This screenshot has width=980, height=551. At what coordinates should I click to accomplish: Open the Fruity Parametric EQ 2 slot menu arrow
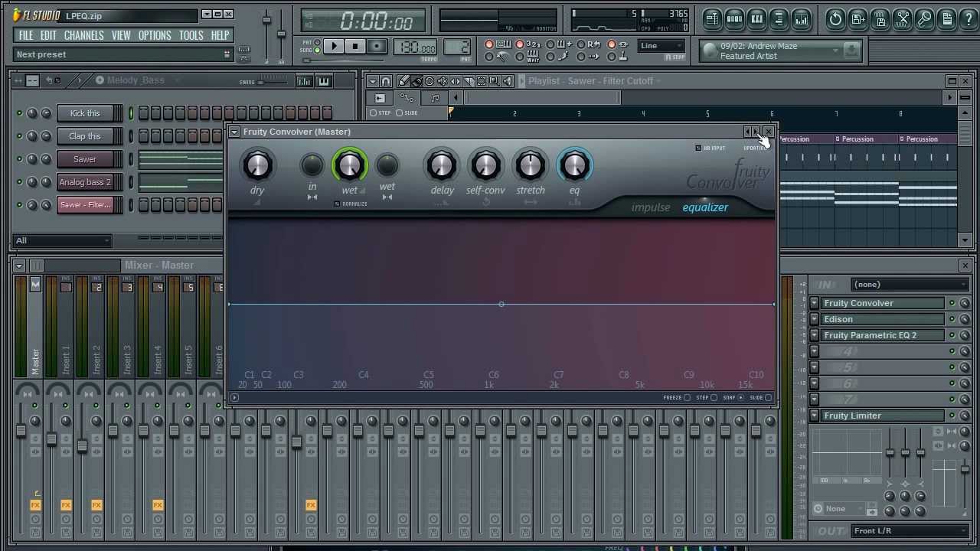tap(815, 335)
